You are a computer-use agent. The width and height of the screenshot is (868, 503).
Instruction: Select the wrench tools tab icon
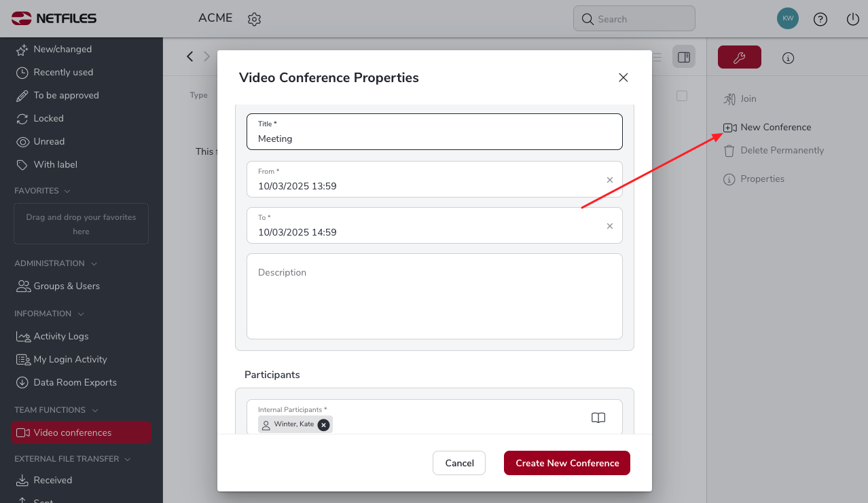point(740,58)
